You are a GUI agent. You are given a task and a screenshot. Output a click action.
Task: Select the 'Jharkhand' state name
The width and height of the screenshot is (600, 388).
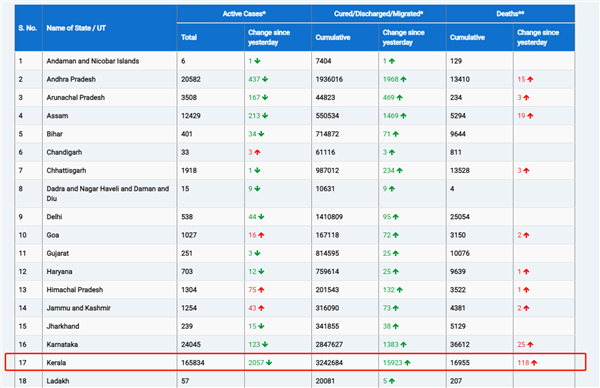click(x=63, y=326)
